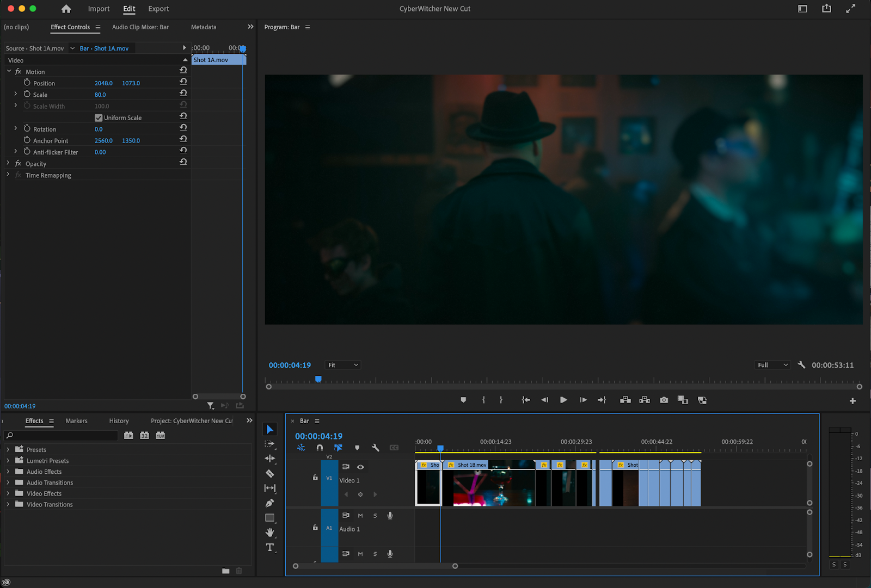Hide Video 1 track output with the eye toggle

tap(360, 467)
